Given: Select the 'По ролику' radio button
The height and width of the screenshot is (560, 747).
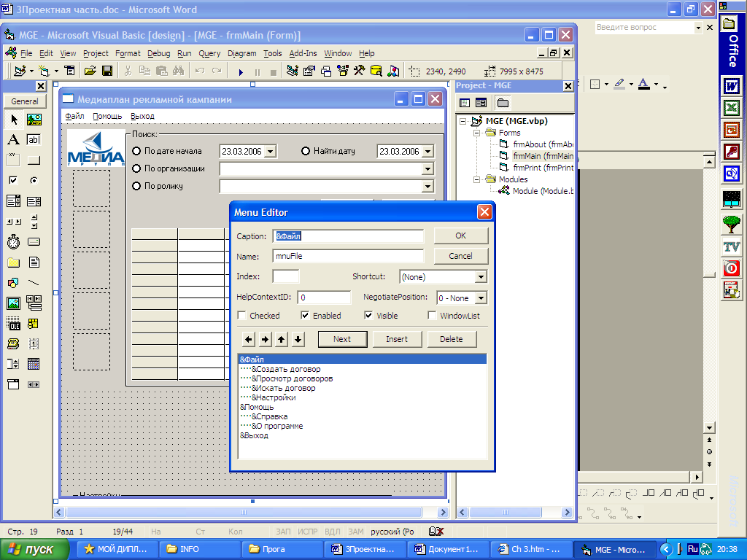Looking at the screenshot, I should click(x=136, y=186).
